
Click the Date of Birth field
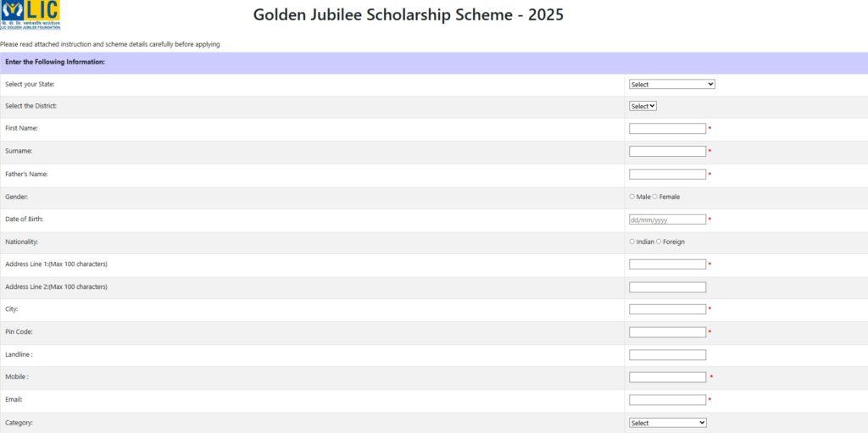(x=667, y=219)
